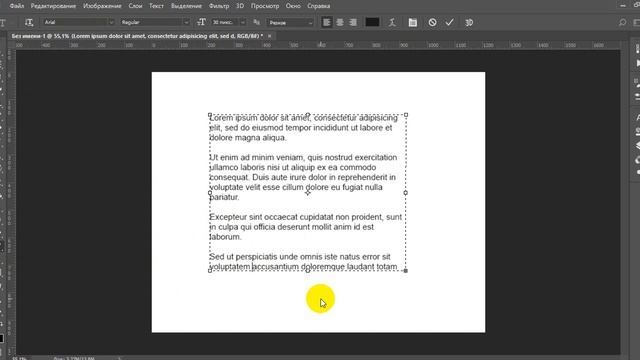This screenshot has height=360, width=640.
Task: Click the word 'Lorem' in the first line
Action: pyautogui.click(x=221, y=118)
